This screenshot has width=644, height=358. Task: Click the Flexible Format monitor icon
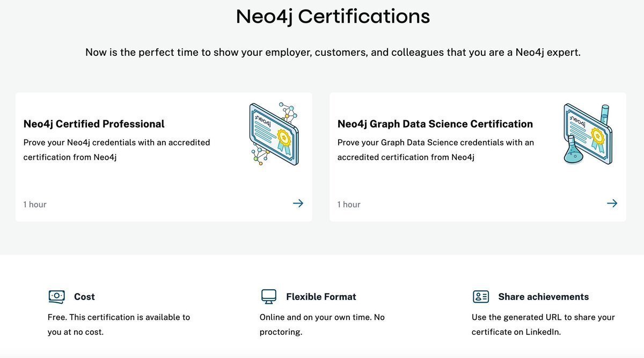coord(268,296)
